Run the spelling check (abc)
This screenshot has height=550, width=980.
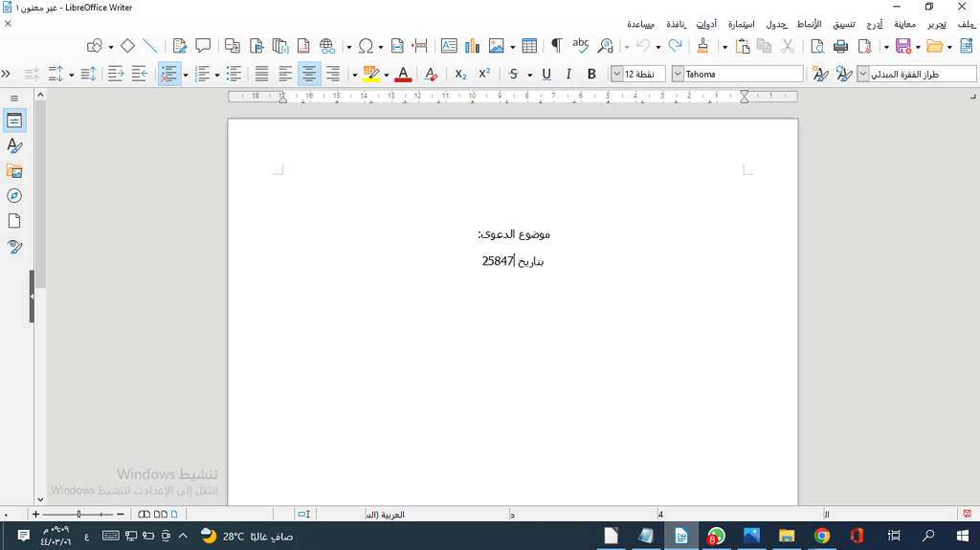pyautogui.click(x=581, y=46)
